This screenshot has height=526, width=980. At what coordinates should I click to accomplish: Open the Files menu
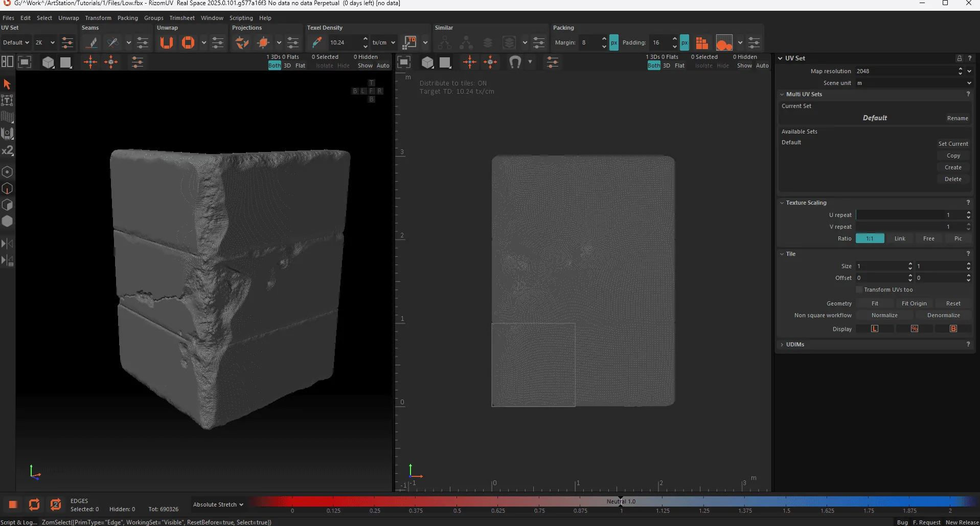(x=8, y=18)
